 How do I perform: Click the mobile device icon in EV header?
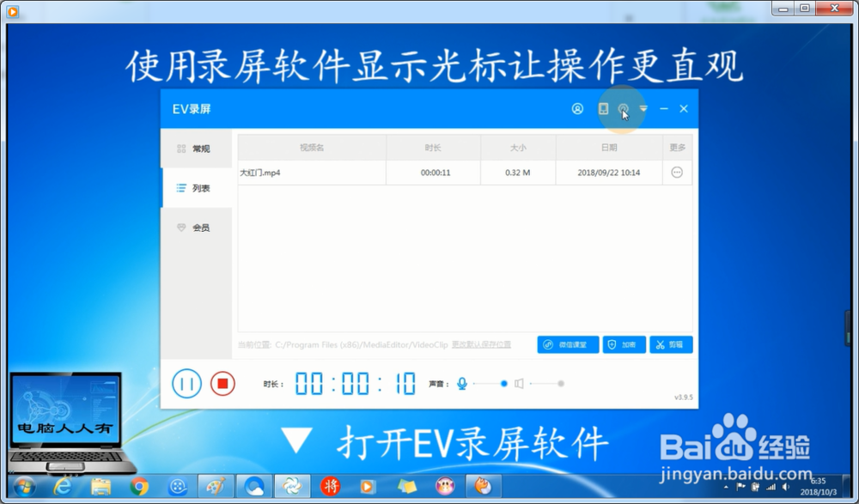coord(603,108)
